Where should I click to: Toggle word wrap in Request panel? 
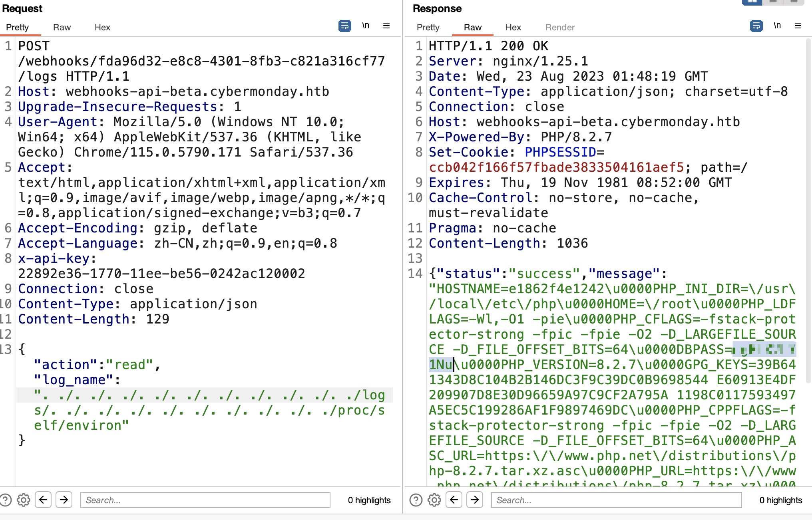coord(344,26)
